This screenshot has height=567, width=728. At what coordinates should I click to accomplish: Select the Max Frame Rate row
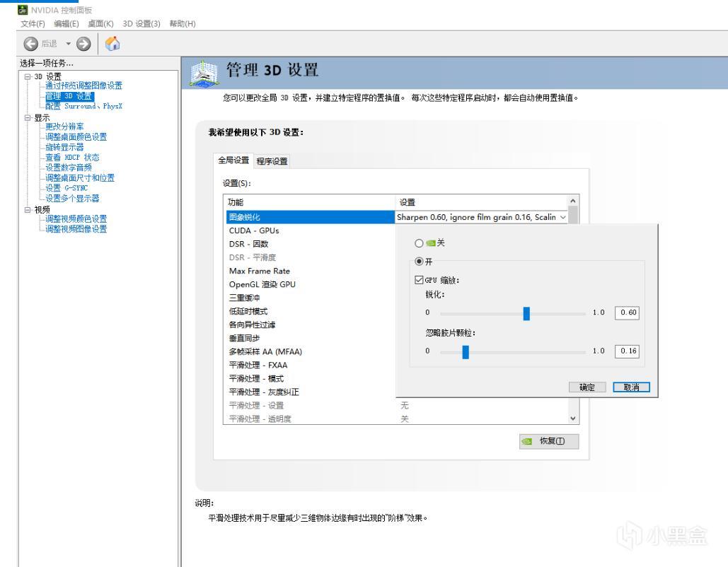310,271
